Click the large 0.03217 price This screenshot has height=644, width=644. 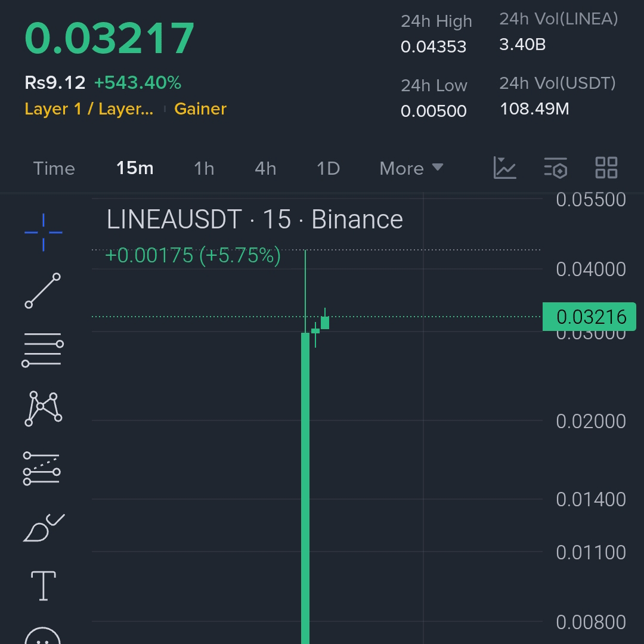coord(109,38)
